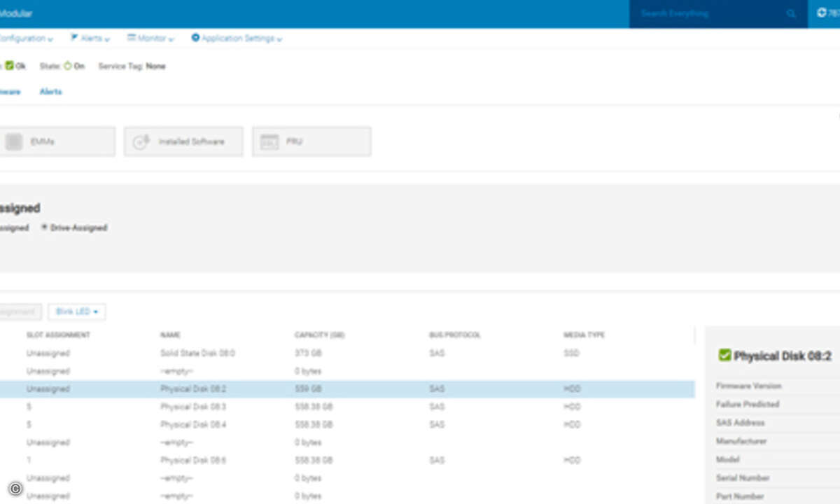The width and height of the screenshot is (840, 504).
Task: Click the FRU tile icon
Action: (x=269, y=141)
